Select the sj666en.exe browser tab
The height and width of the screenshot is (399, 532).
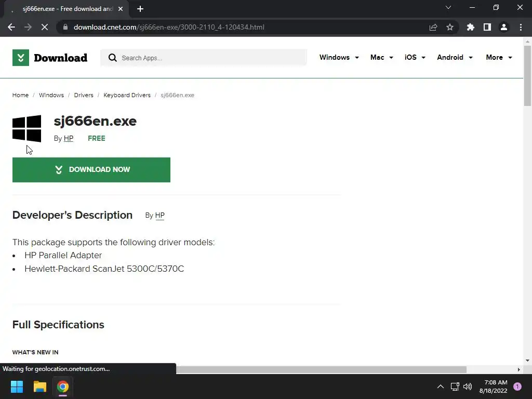67,9
